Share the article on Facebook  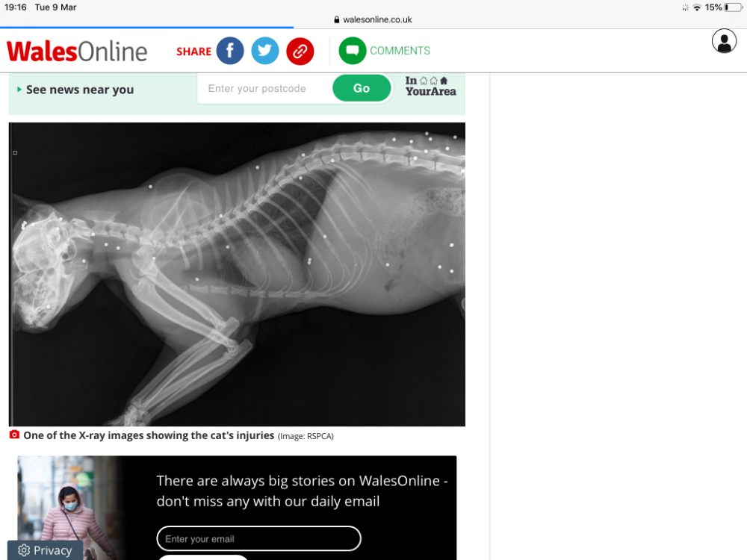pos(229,51)
